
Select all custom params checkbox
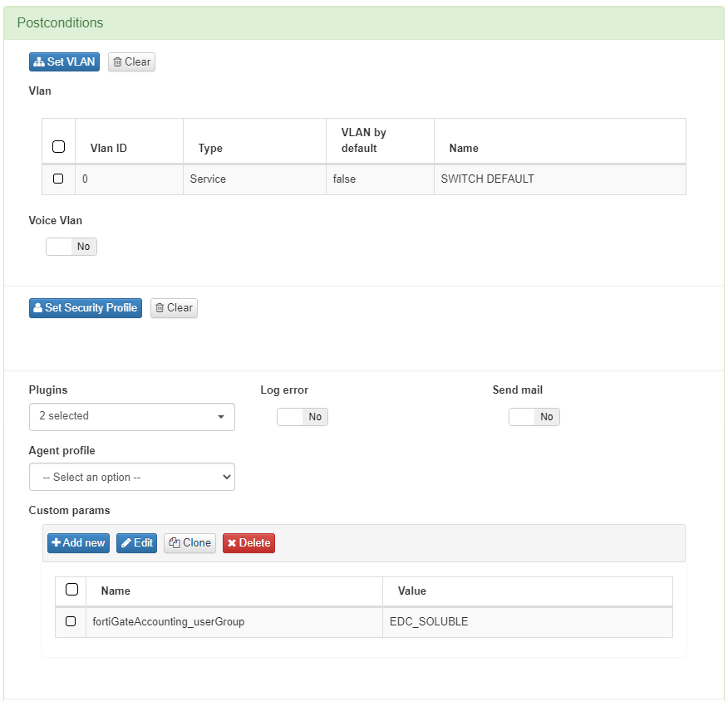coord(71,590)
